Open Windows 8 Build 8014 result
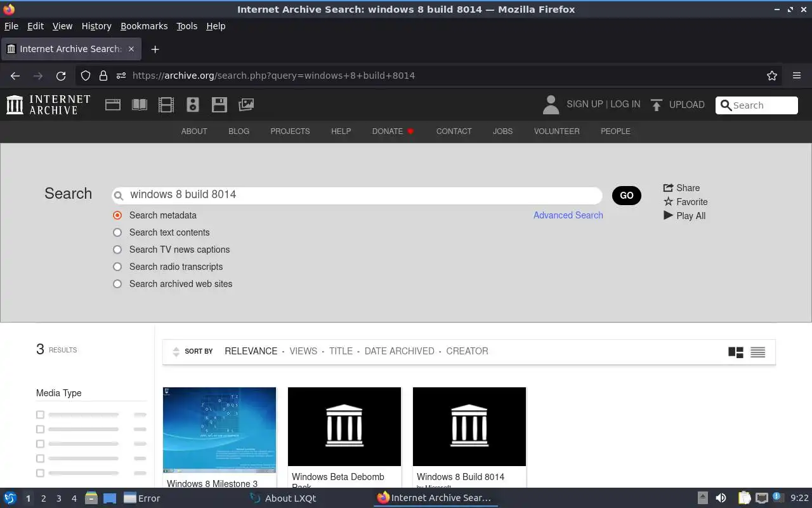Image resolution: width=812 pixels, height=508 pixels. click(x=469, y=438)
